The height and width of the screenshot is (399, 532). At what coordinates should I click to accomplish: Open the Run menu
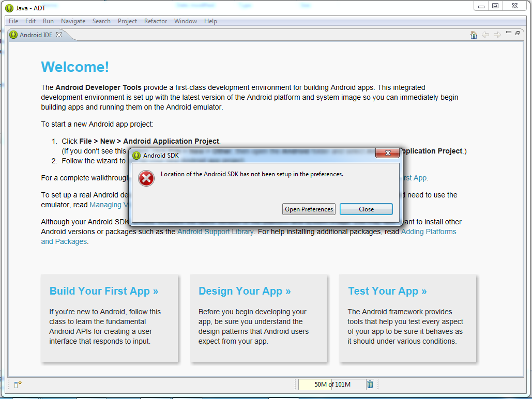pyautogui.click(x=48, y=21)
